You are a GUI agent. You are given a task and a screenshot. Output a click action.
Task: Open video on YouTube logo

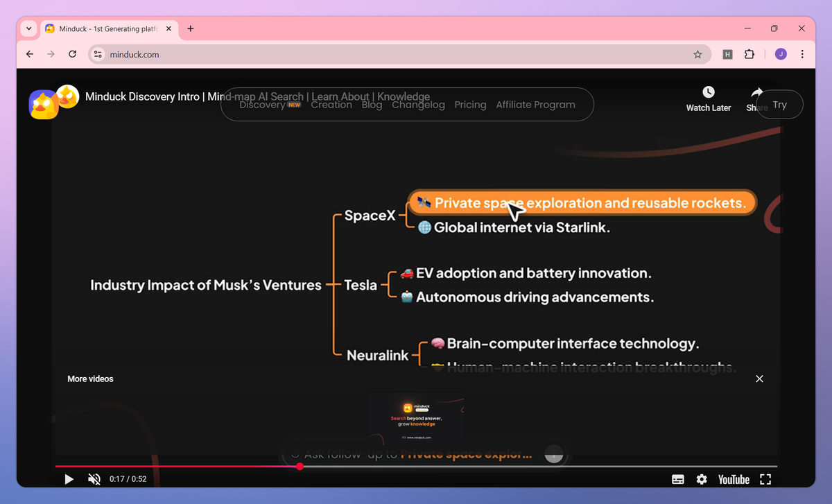click(x=734, y=479)
